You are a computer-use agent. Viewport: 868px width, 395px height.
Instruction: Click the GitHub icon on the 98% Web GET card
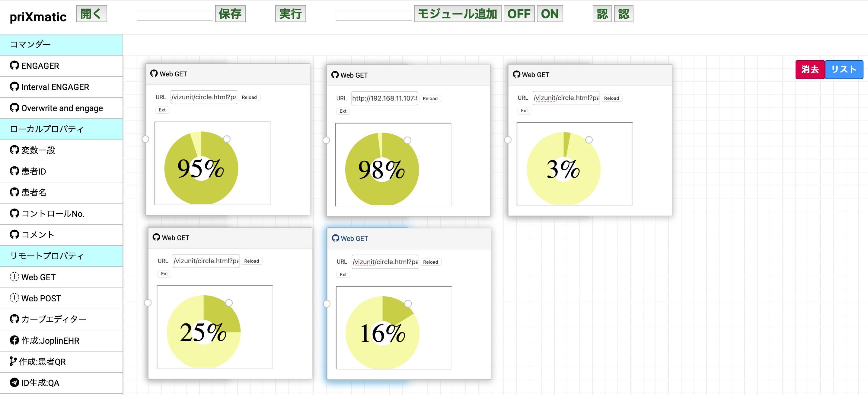(335, 75)
